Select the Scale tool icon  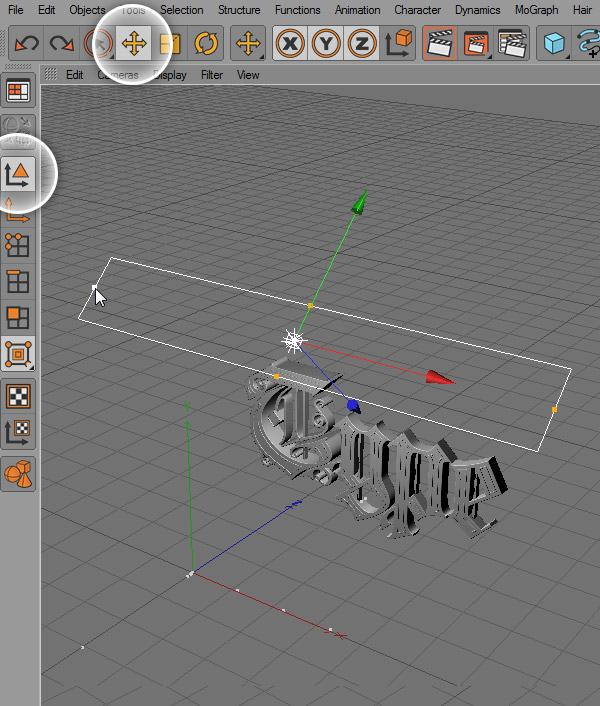click(x=170, y=44)
